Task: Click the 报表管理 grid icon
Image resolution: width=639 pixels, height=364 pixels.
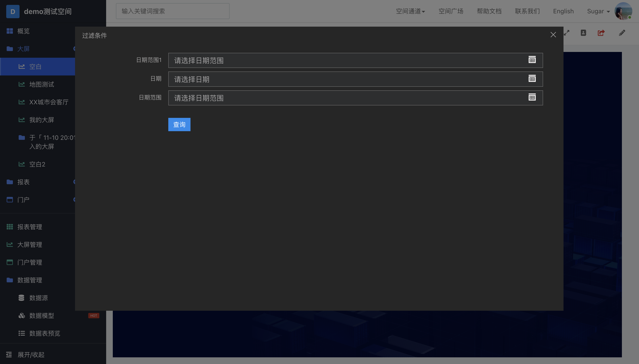Action: (x=10, y=227)
